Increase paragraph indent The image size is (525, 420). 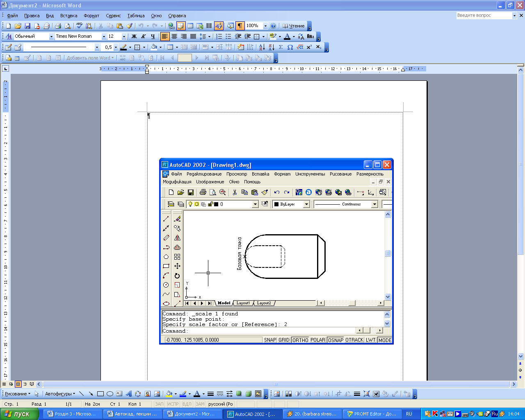point(247,37)
